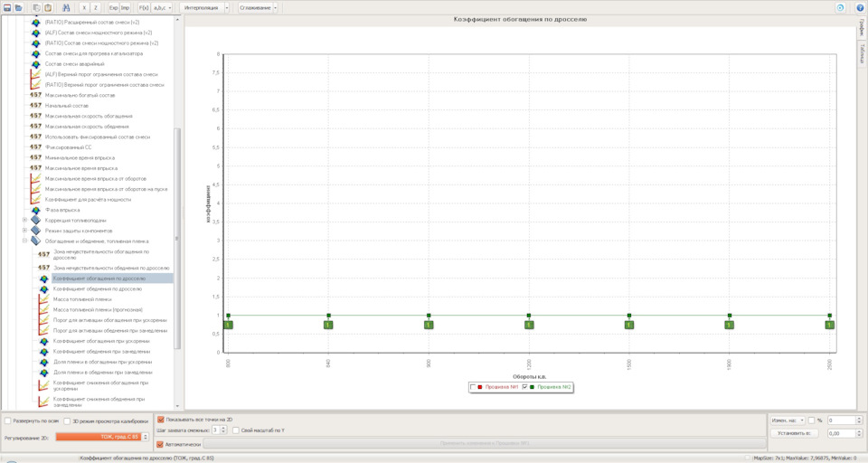The image size is (868, 463).
Task: Click the round refresh icon near help
Action: [x=840, y=8]
